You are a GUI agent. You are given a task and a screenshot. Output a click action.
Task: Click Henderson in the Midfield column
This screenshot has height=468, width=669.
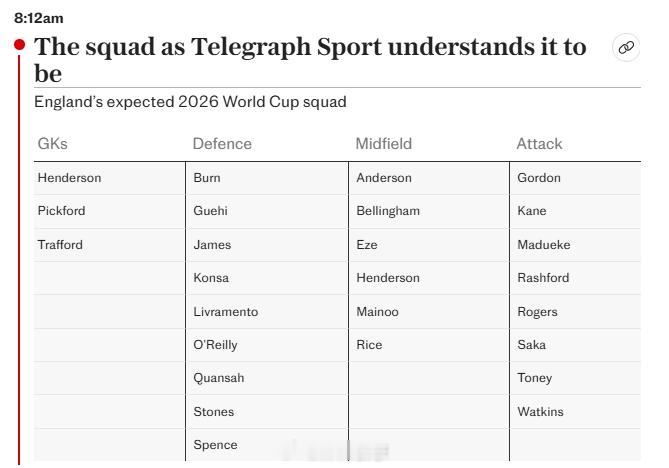tap(388, 278)
